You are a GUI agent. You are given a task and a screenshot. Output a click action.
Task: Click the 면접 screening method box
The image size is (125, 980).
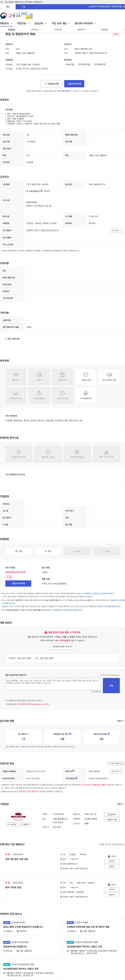coord(48,551)
